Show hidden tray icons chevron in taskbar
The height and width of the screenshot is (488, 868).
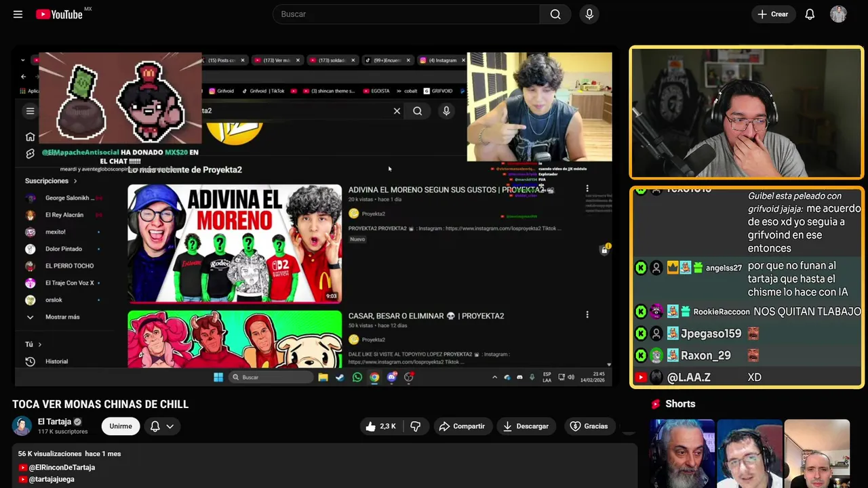(494, 378)
